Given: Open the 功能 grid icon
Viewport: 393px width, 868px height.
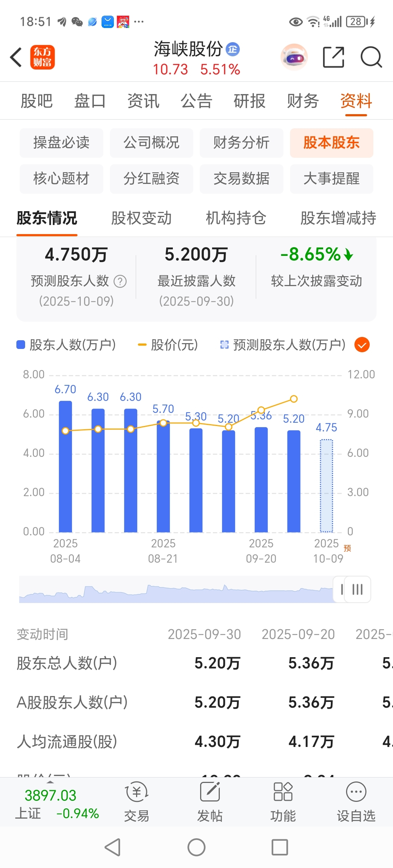Looking at the screenshot, I should click(283, 792).
